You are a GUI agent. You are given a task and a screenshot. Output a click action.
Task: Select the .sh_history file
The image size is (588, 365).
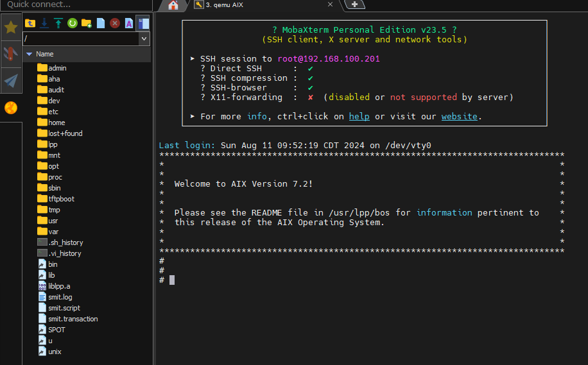pos(60,242)
